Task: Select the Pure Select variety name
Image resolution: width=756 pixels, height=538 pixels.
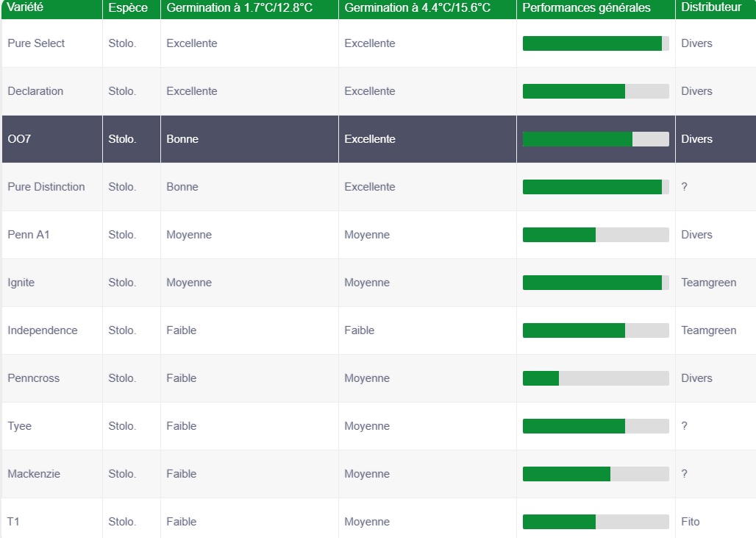Action: [36, 43]
